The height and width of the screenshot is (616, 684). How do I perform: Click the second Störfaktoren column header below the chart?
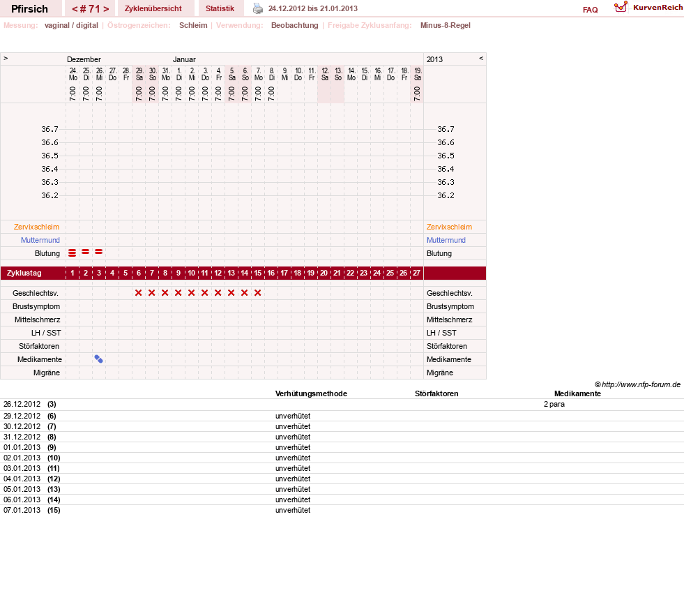click(436, 393)
